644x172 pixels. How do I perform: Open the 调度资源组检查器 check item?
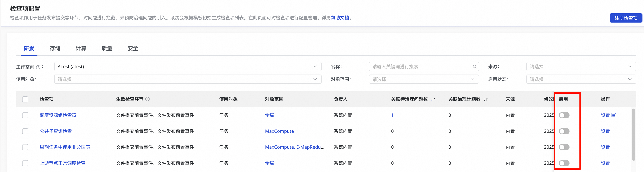pyautogui.click(x=58, y=115)
